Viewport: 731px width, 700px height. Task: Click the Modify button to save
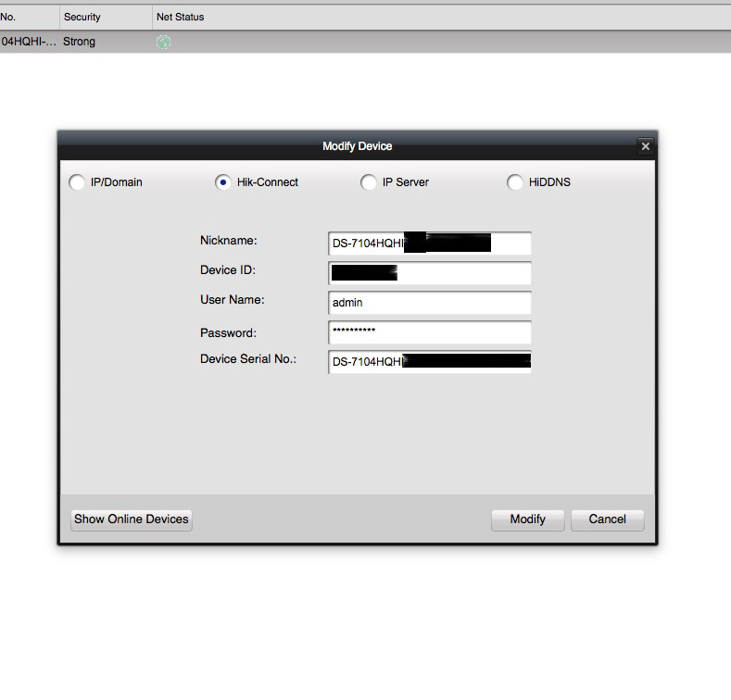tap(527, 519)
